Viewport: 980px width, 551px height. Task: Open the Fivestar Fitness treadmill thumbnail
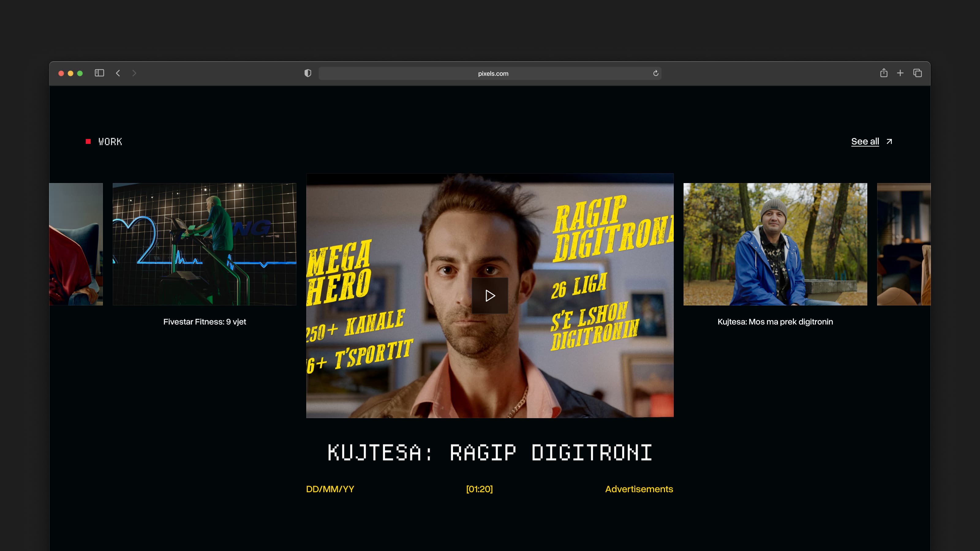pyautogui.click(x=204, y=244)
